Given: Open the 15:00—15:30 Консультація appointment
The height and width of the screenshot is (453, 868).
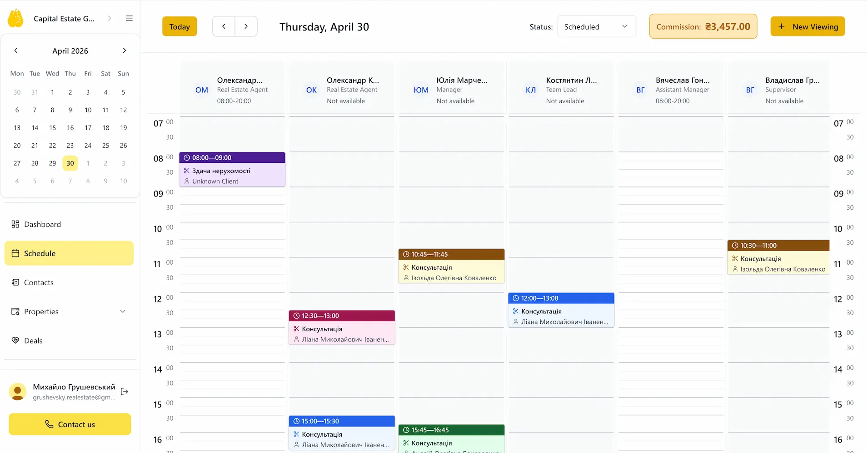Looking at the screenshot, I should [342, 433].
